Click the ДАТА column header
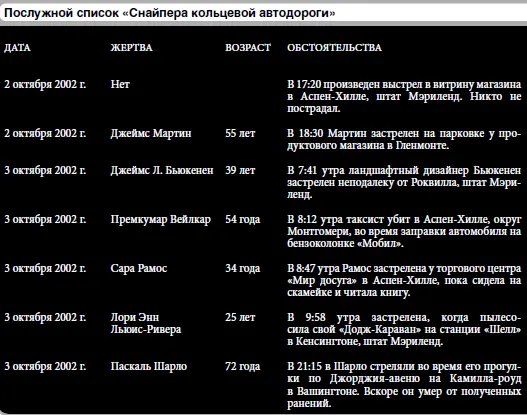The image size is (527, 415). click(x=17, y=47)
